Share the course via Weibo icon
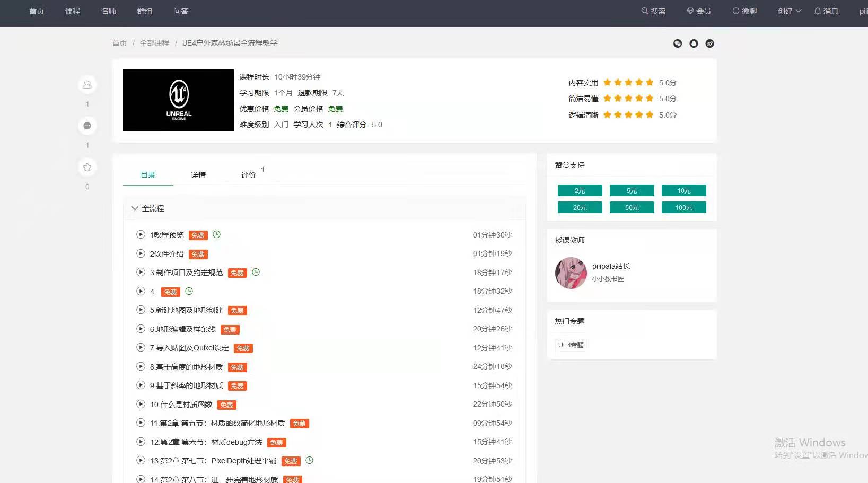The height and width of the screenshot is (483, 868). tap(709, 43)
